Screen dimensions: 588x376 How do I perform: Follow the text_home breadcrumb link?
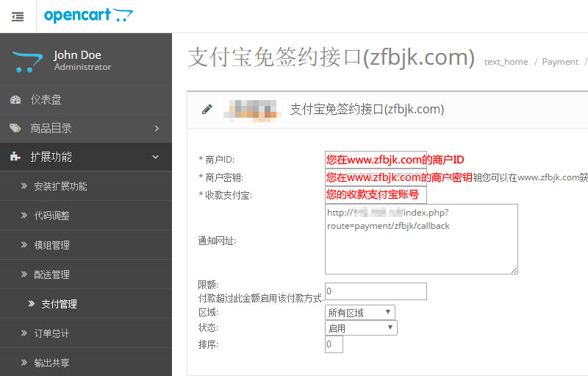click(x=506, y=62)
